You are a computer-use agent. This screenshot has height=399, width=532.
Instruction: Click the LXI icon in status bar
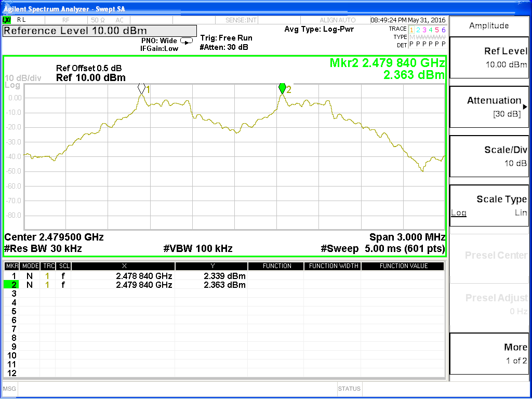pyautogui.click(x=7, y=20)
